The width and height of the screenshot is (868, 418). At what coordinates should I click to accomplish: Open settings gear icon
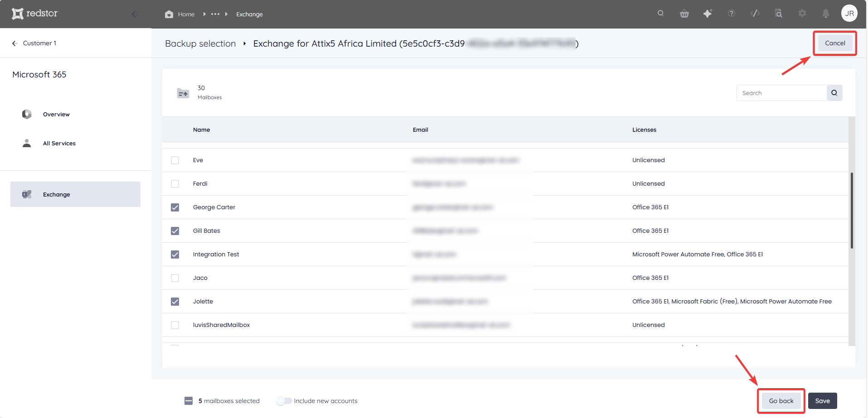pos(802,14)
